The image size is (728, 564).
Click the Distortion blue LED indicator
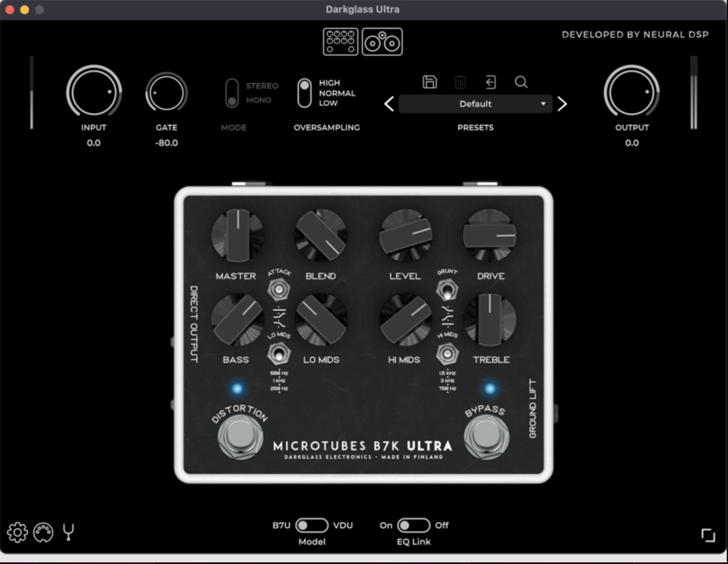[x=237, y=389]
